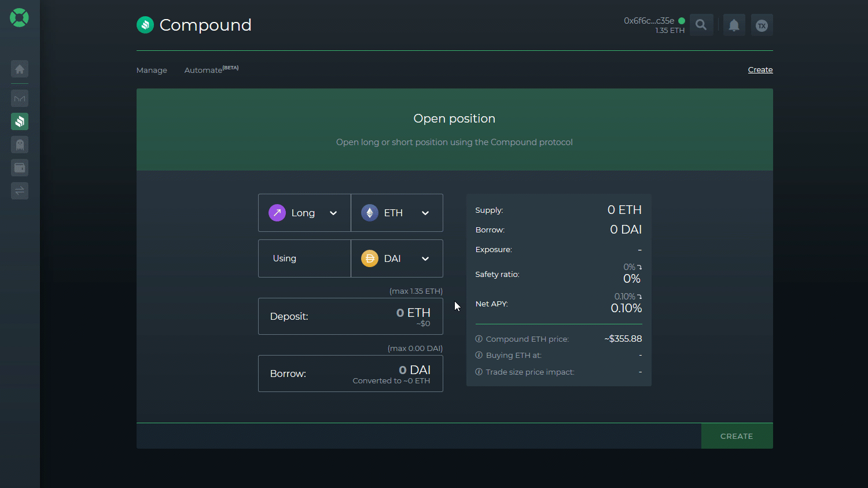This screenshot has height=488, width=868.
Task: Click the ETH price value "~$355.88"
Action: click(623, 339)
